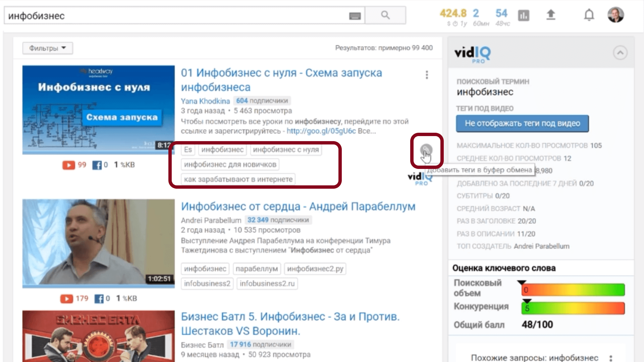Viewport: 644px width, 362px height.
Task: Collapse the vidIQ panel with chevron
Action: tap(620, 53)
